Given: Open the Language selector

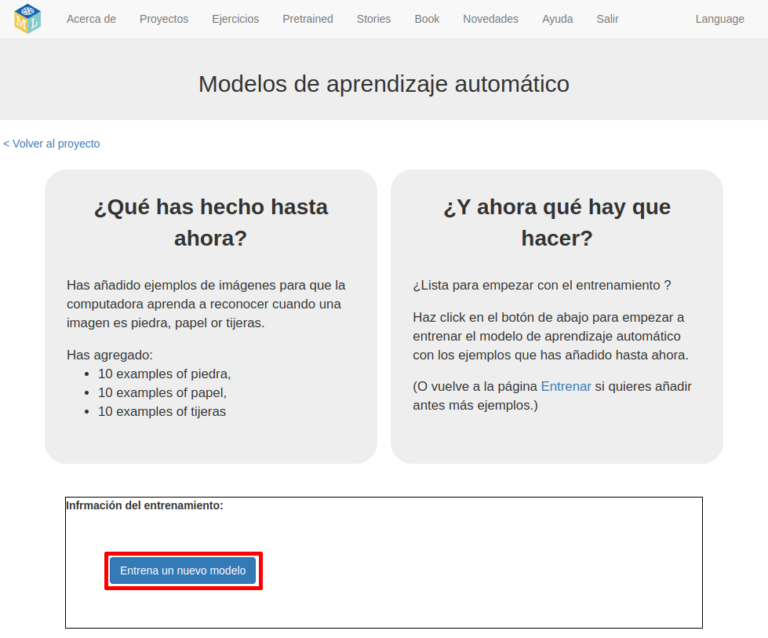Looking at the screenshot, I should point(720,19).
